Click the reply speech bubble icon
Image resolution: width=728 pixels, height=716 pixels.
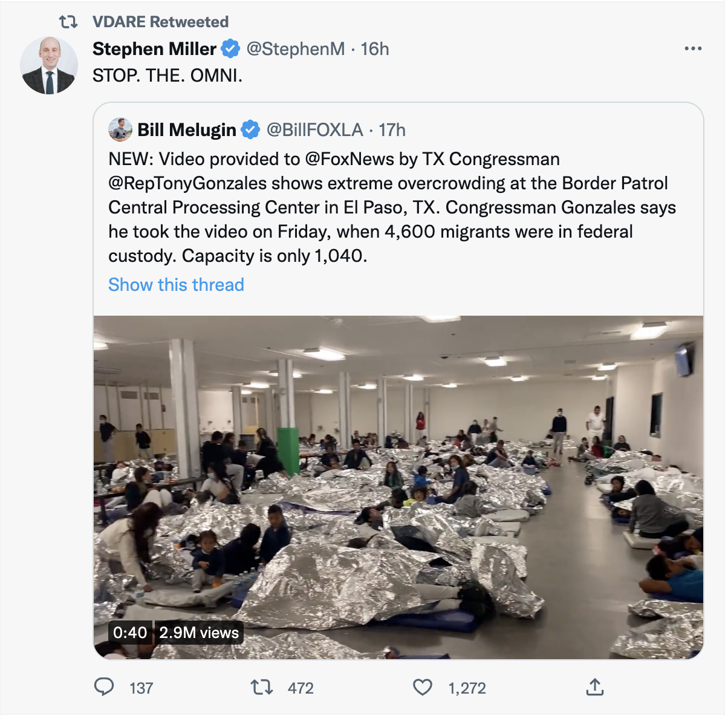click(x=105, y=687)
